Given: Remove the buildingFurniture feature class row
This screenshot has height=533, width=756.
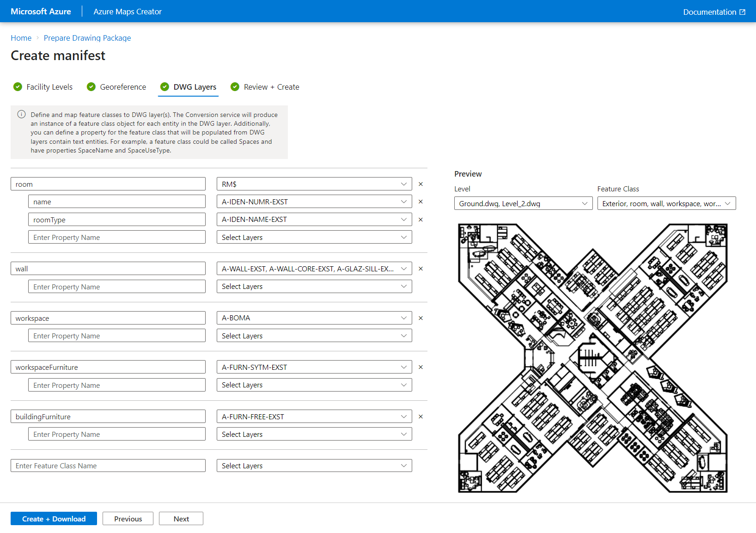Looking at the screenshot, I should 421,417.
